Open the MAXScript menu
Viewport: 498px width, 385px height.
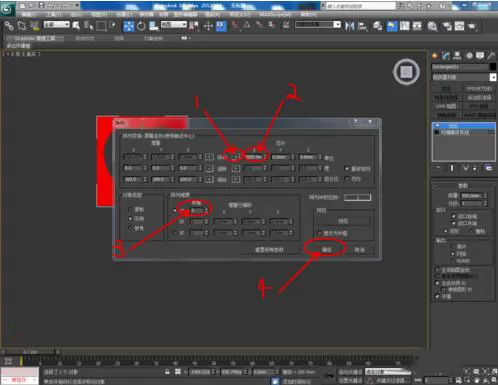point(275,14)
